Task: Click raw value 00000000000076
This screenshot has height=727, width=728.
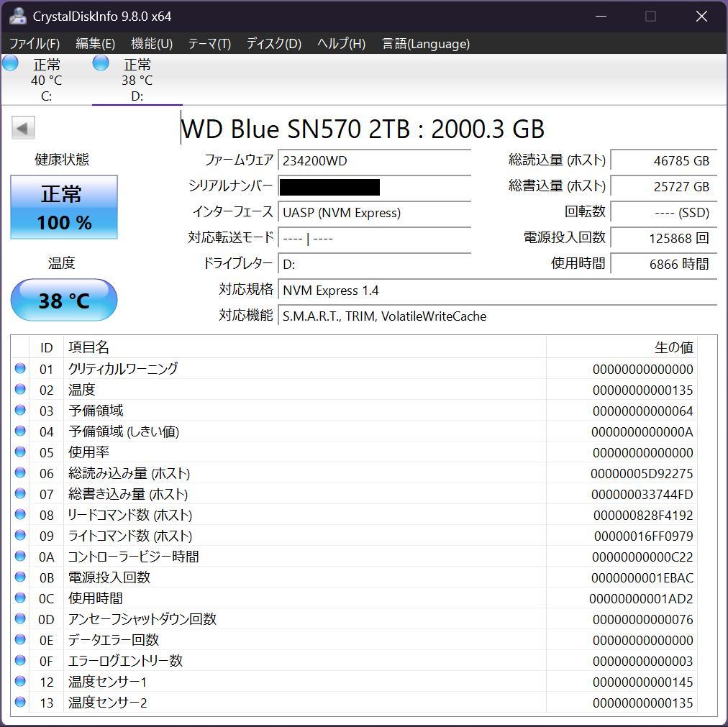Action: 643,619
